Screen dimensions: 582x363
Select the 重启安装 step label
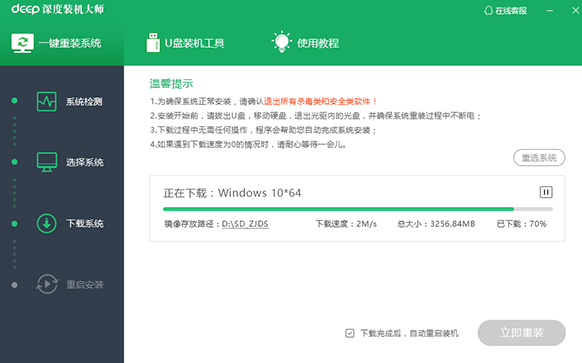click(x=85, y=285)
